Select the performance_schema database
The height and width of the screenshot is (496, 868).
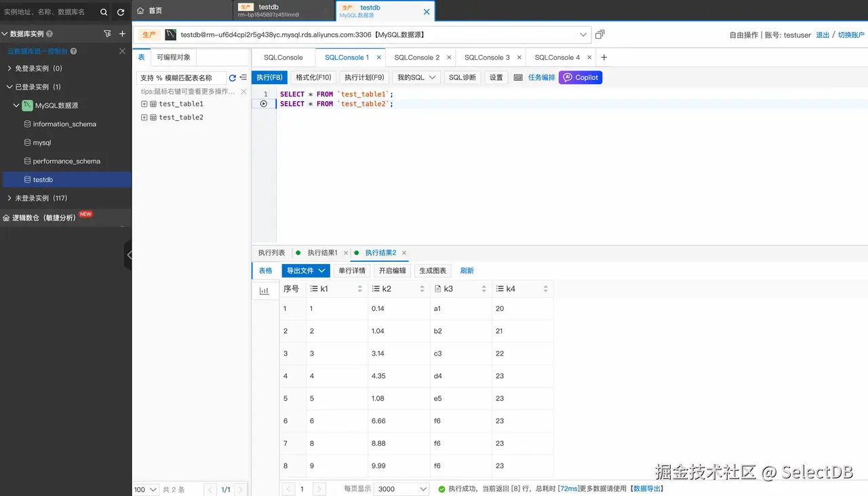point(66,161)
